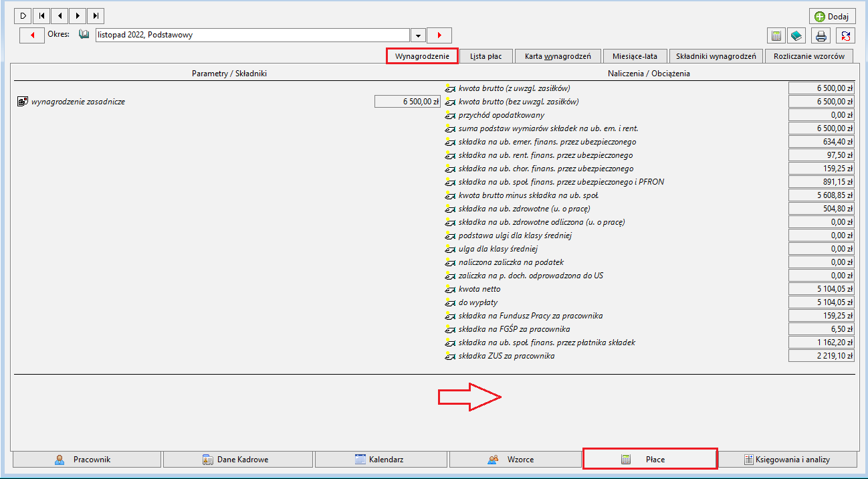Image resolution: width=868 pixels, height=479 pixels.
Task: Open the Pracownik section
Action: pos(87,460)
